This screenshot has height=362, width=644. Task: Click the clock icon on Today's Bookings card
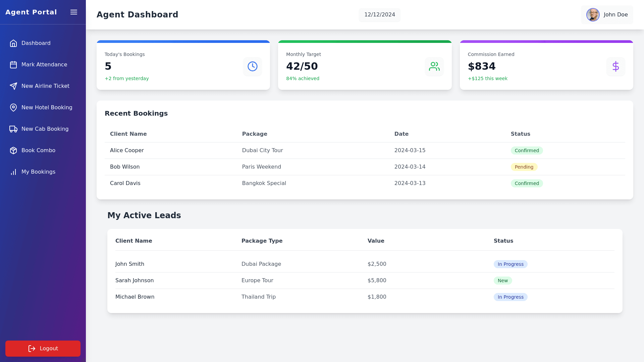[x=252, y=66]
